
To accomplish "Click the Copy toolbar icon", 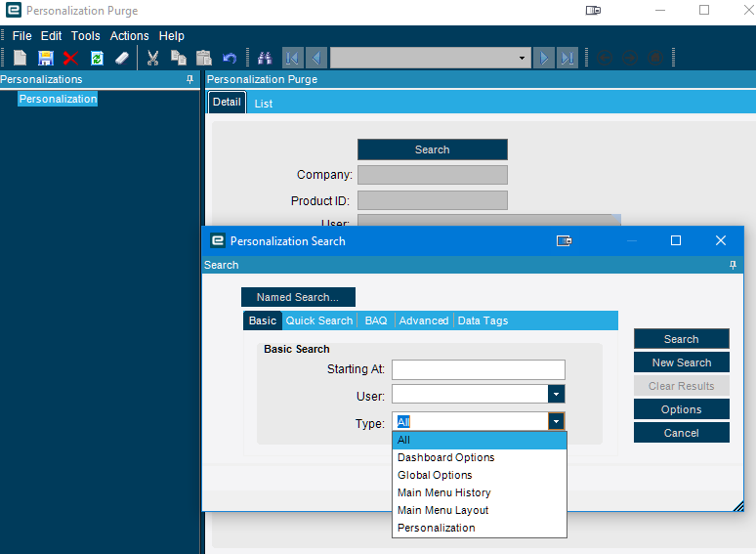I will click(x=179, y=58).
